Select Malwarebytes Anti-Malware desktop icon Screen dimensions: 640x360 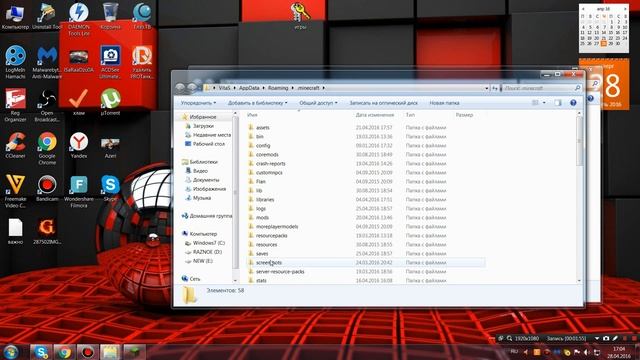(x=47, y=62)
